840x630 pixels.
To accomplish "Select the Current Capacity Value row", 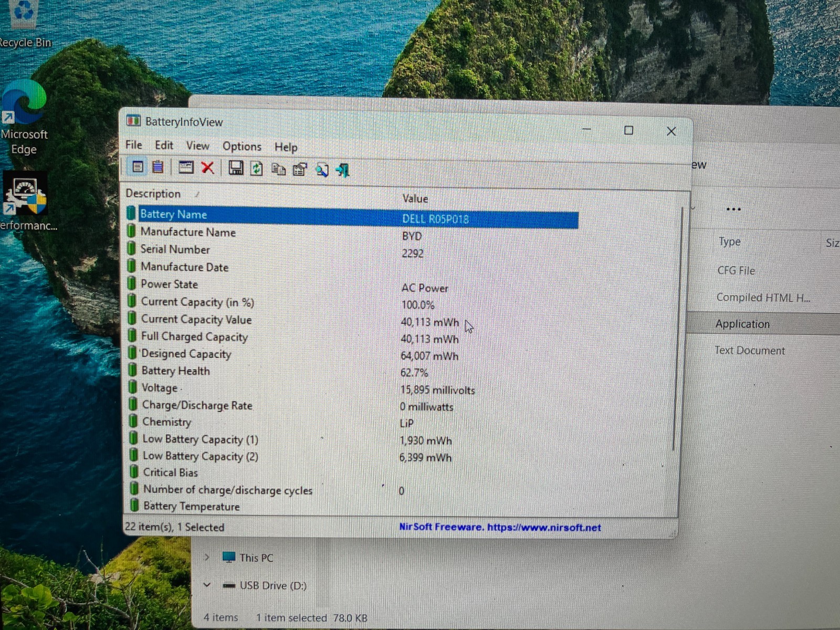I will [352, 320].
